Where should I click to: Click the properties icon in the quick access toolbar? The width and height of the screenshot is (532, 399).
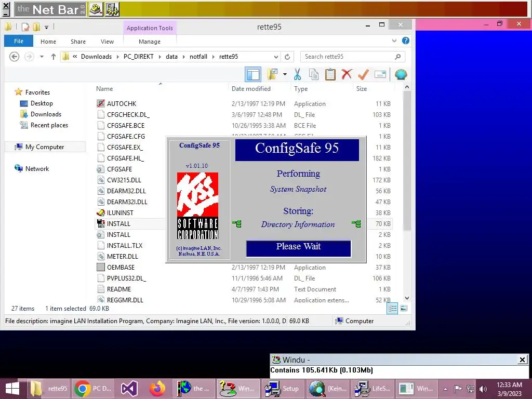pyautogui.click(x=25, y=27)
